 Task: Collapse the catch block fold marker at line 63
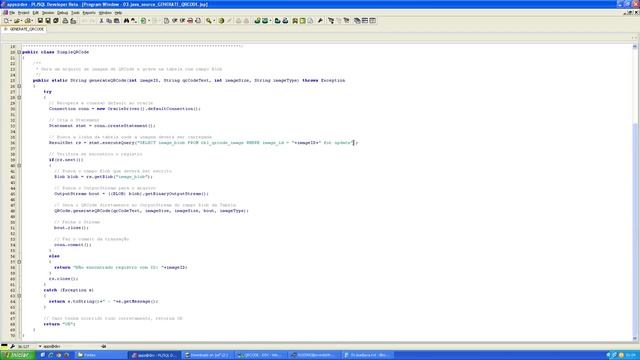19,296
